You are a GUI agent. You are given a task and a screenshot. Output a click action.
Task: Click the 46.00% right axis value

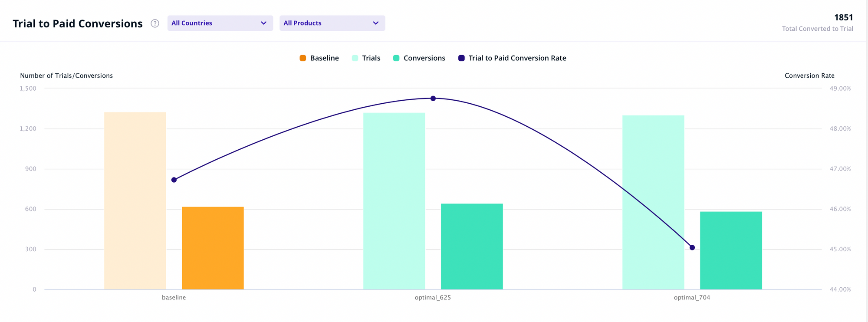coord(840,209)
